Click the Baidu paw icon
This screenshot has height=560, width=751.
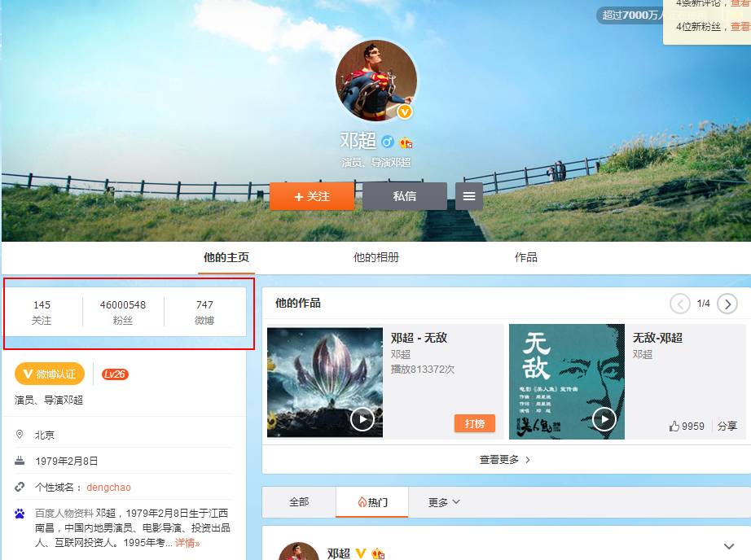[x=20, y=514]
